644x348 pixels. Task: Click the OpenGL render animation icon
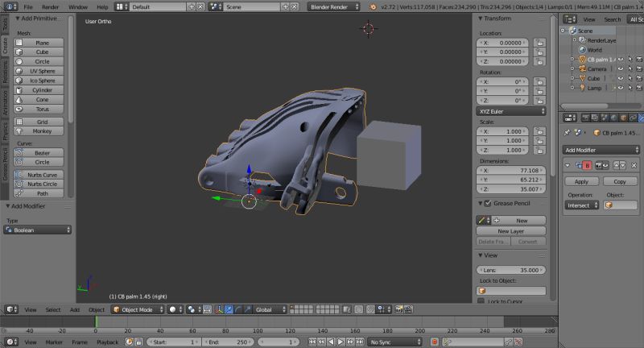click(408, 309)
